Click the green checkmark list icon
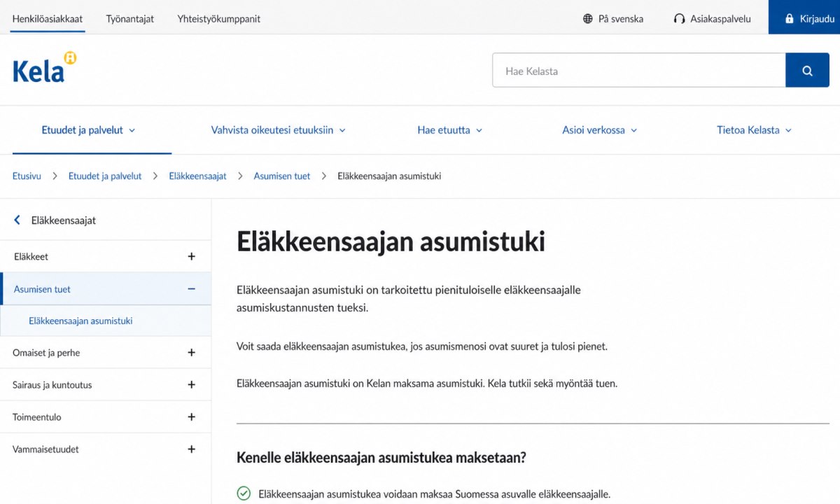 [x=244, y=493]
